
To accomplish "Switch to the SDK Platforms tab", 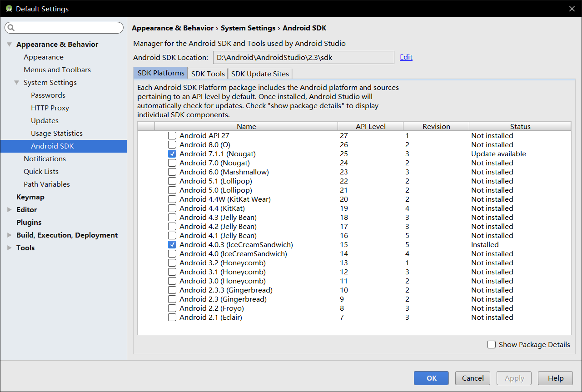I will pos(161,73).
